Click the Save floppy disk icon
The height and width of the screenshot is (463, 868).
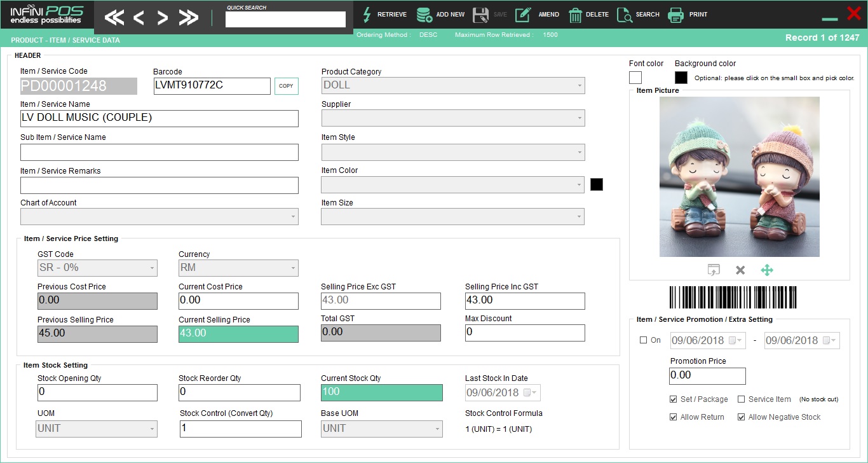[x=481, y=15]
